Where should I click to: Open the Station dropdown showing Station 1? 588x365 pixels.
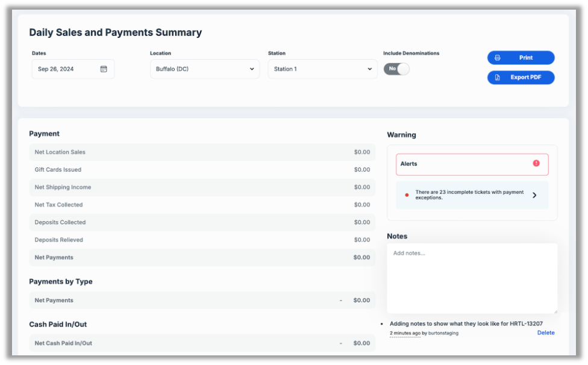323,69
